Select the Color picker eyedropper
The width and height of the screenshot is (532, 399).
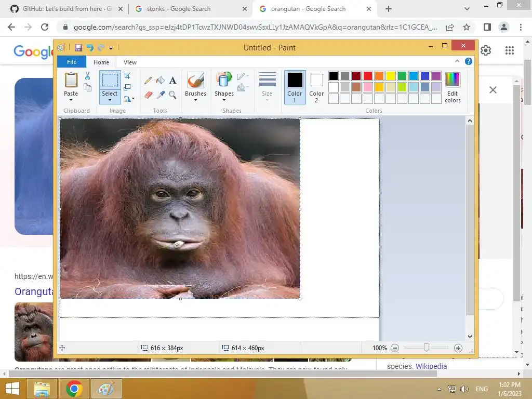click(x=161, y=95)
